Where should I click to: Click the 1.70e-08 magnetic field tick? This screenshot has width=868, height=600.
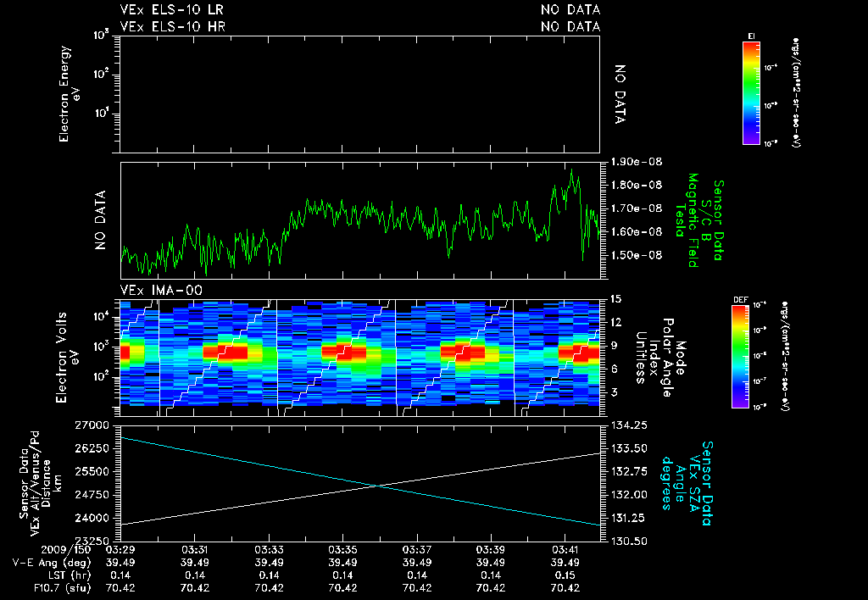pos(636,208)
